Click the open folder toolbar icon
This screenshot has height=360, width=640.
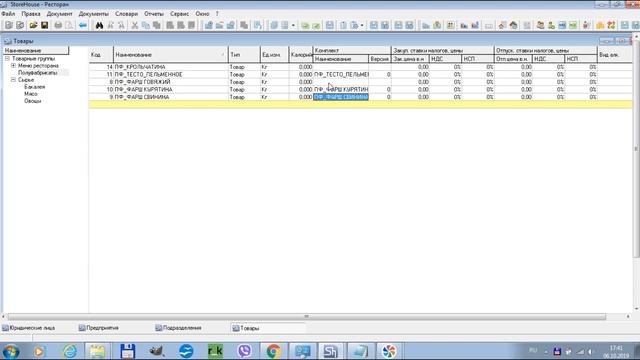(x=33, y=25)
